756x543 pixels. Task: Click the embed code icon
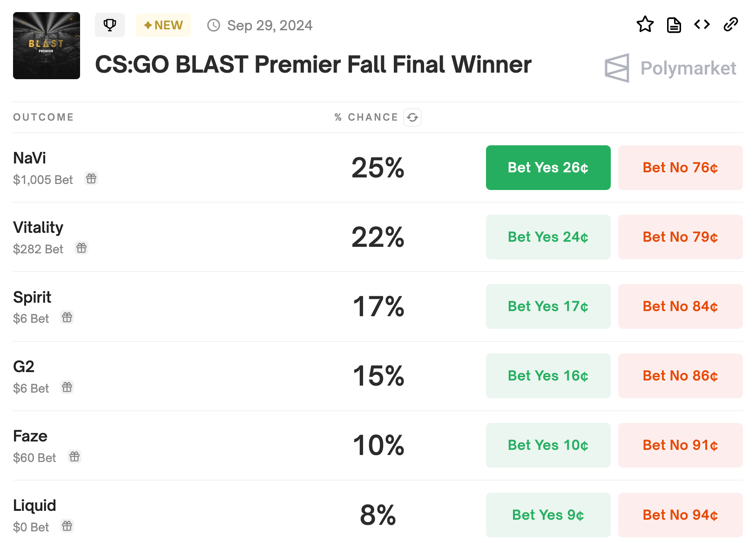702,24
